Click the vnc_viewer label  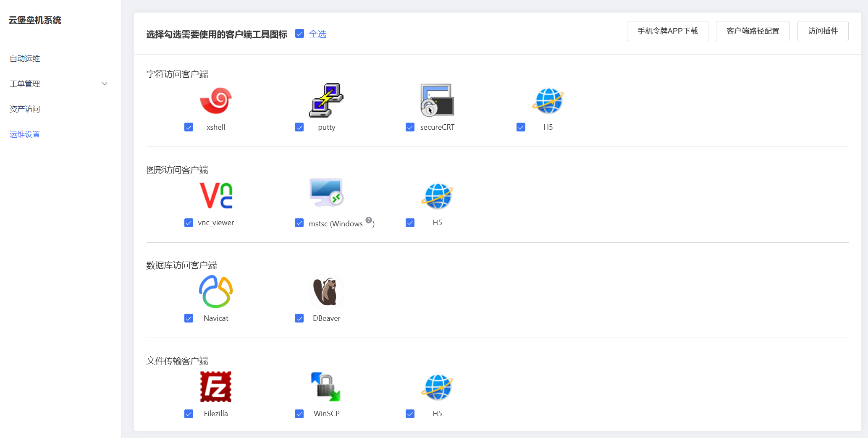tap(216, 223)
